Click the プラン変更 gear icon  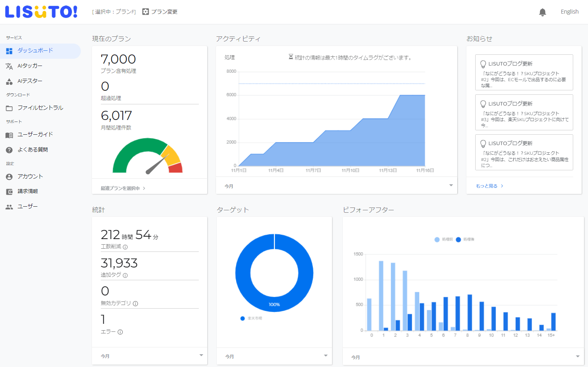[145, 12]
